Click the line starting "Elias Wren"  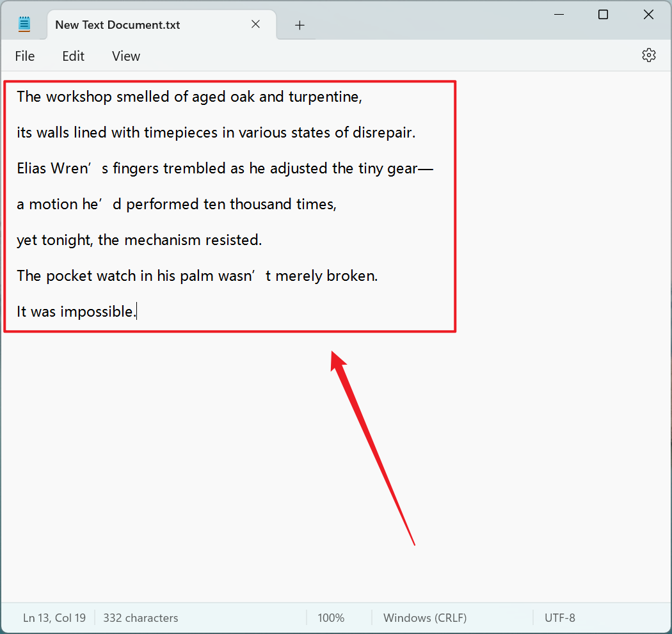(225, 168)
